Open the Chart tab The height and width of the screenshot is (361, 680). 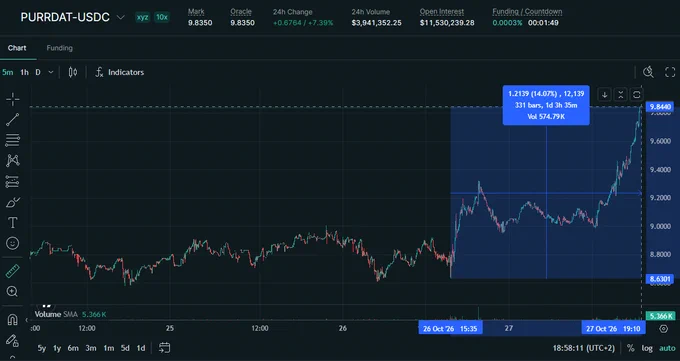coord(17,48)
